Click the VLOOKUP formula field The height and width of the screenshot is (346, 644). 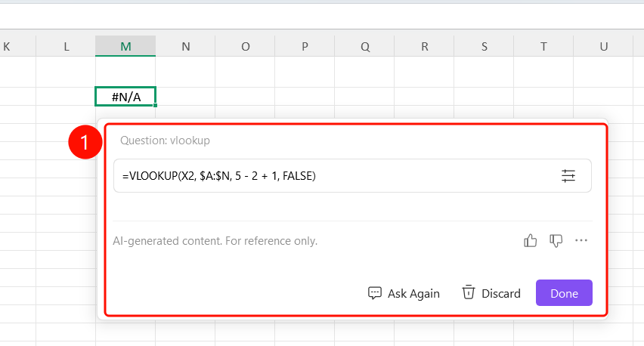(352, 176)
